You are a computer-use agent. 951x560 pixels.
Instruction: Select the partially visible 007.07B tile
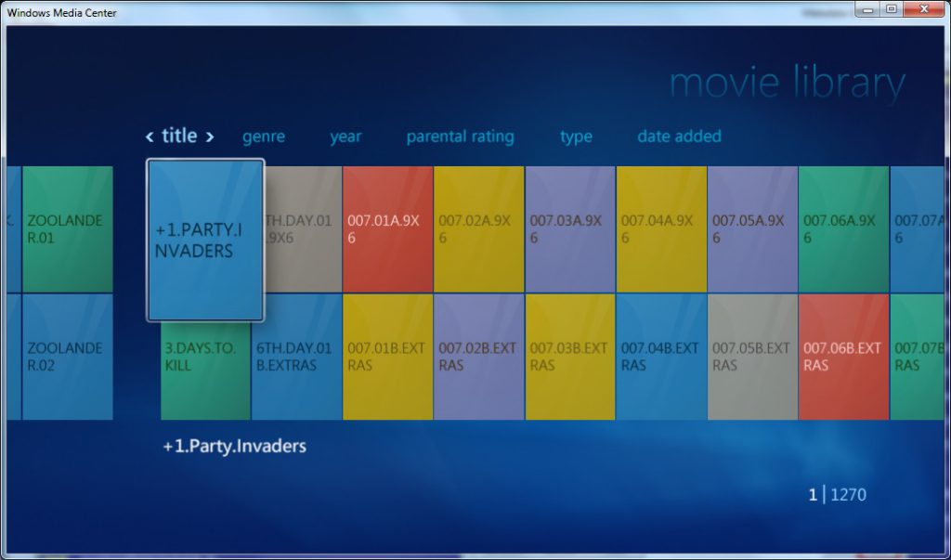(x=918, y=357)
